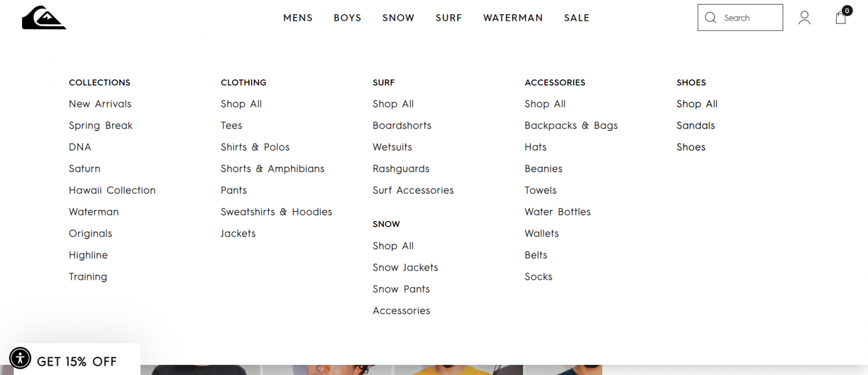
Task: Select the SNOW menu item
Action: pyautogui.click(x=398, y=18)
